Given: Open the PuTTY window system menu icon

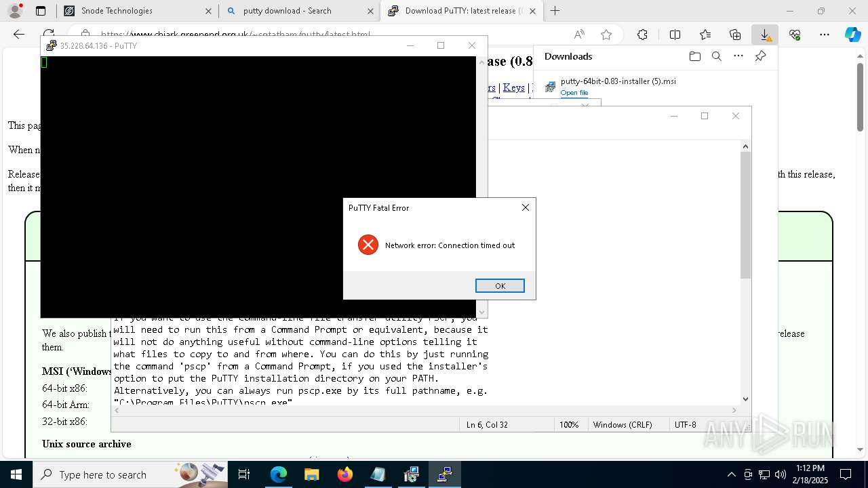Looking at the screenshot, I should click(x=51, y=45).
